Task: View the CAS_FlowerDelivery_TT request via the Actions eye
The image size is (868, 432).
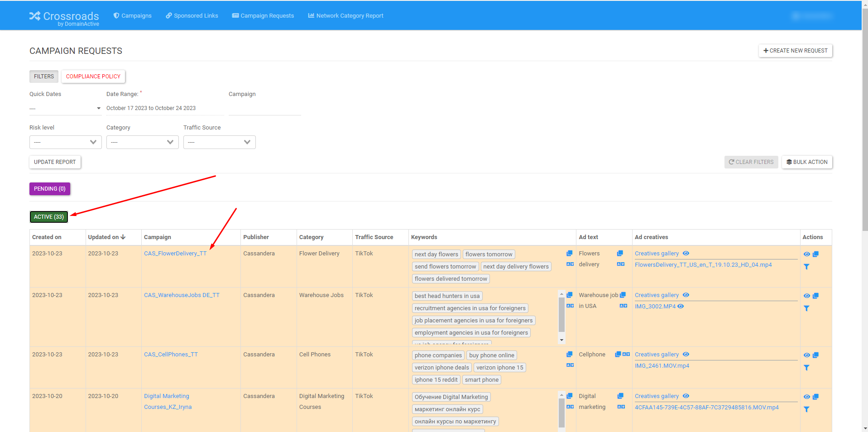Action: [x=806, y=254]
